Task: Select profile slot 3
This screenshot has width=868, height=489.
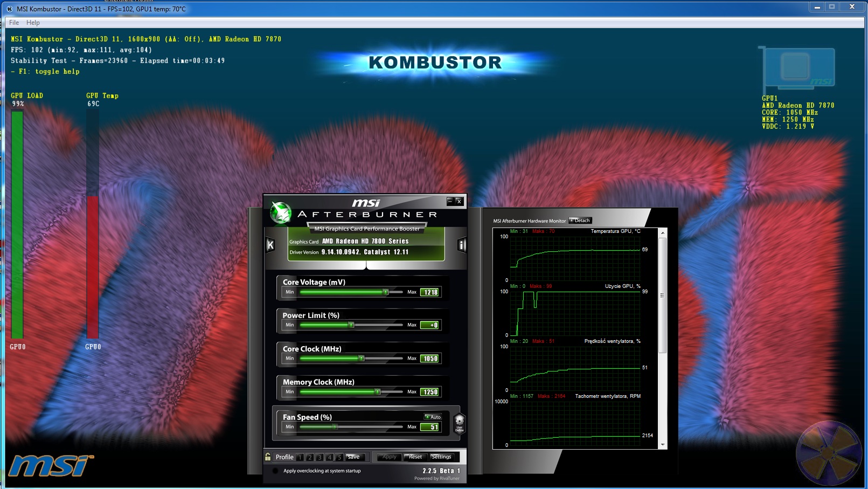Action: [320, 457]
